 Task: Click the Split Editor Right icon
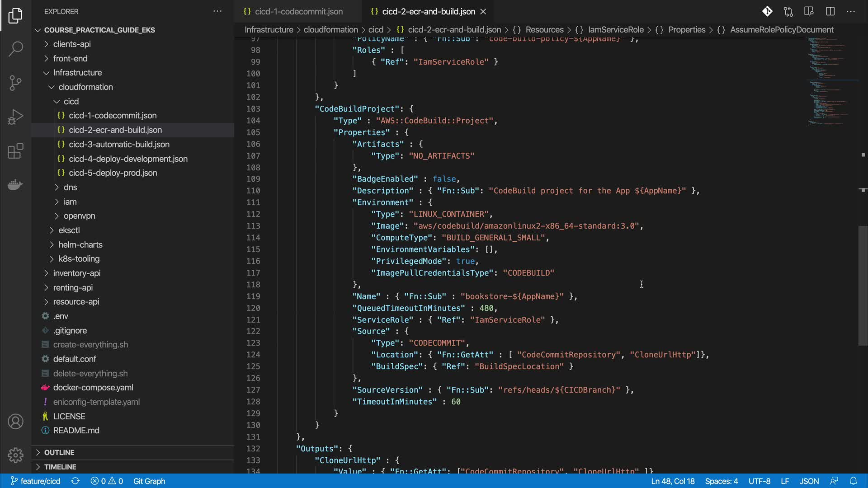tap(830, 11)
